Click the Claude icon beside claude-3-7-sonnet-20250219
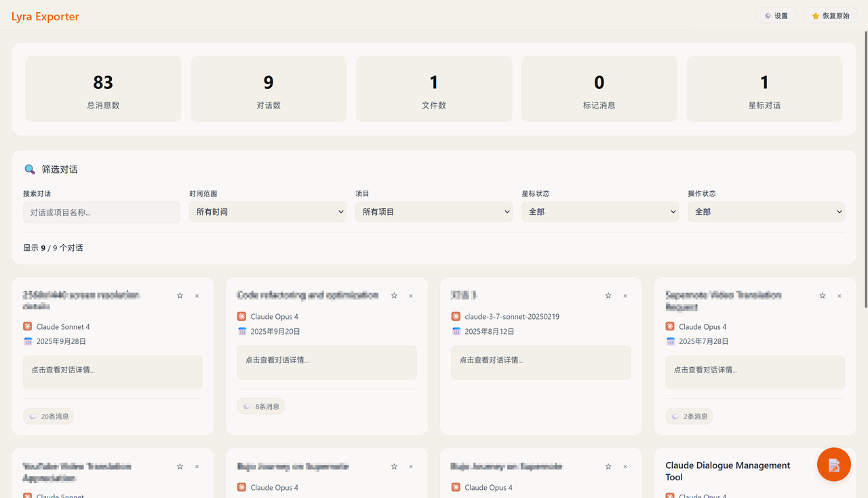The height and width of the screenshot is (498, 868). [456, 316]
